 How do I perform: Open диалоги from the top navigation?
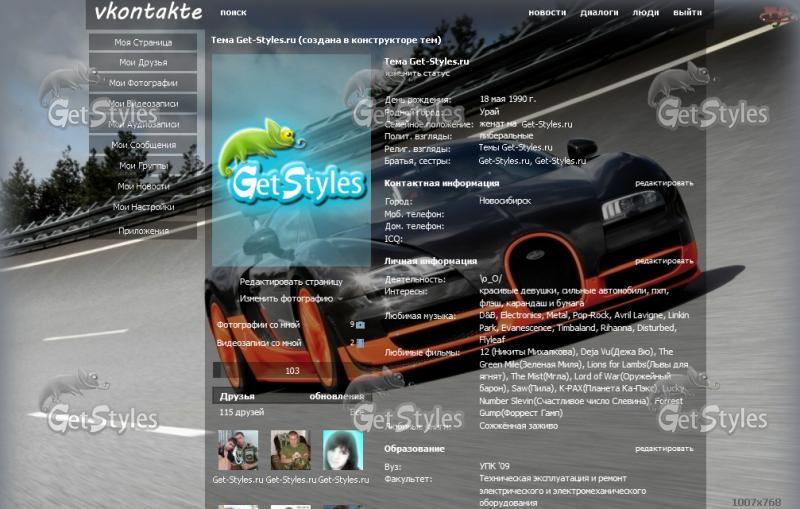(599, 12)
